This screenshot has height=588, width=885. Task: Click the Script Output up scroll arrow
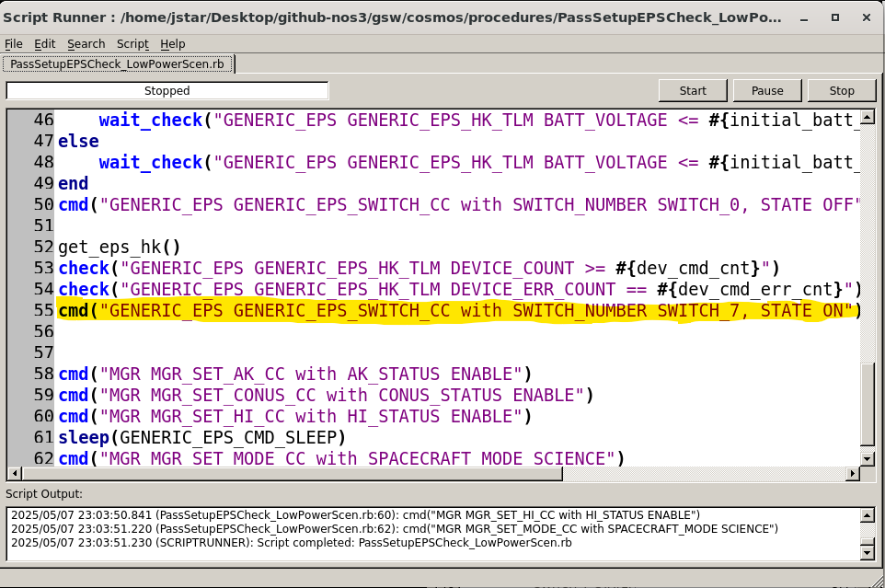[x=868, y=514]
